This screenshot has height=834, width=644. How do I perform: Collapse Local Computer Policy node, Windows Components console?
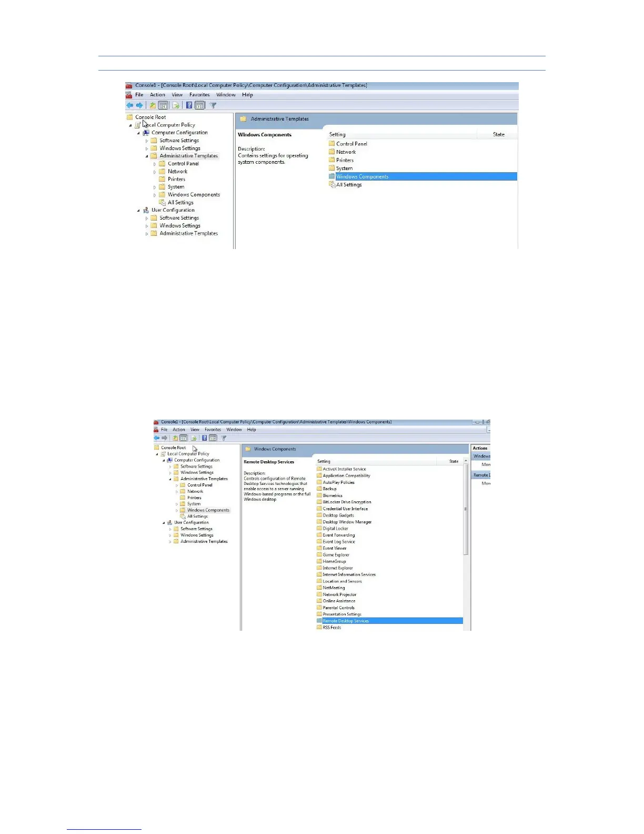[157, 454]
